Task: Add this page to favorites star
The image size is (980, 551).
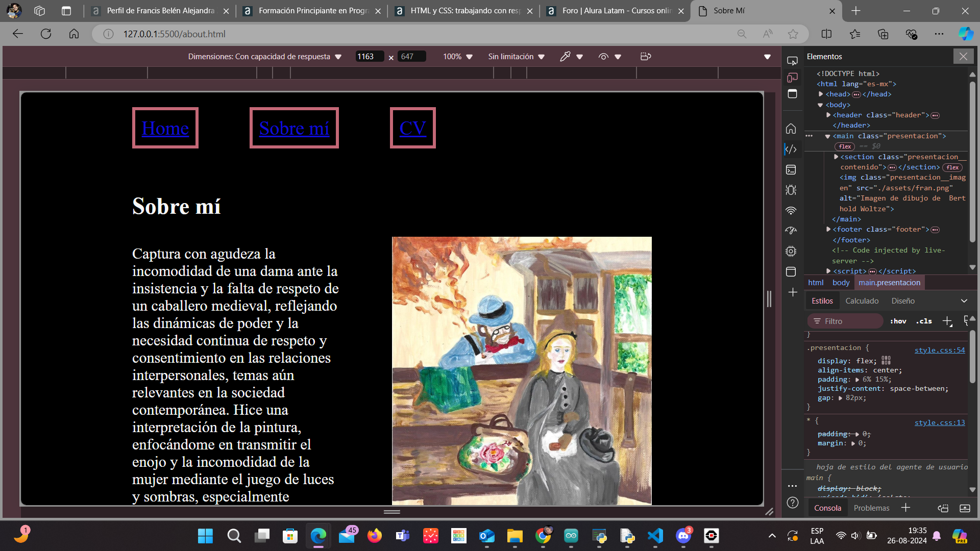Action: [x=793, y=34]
